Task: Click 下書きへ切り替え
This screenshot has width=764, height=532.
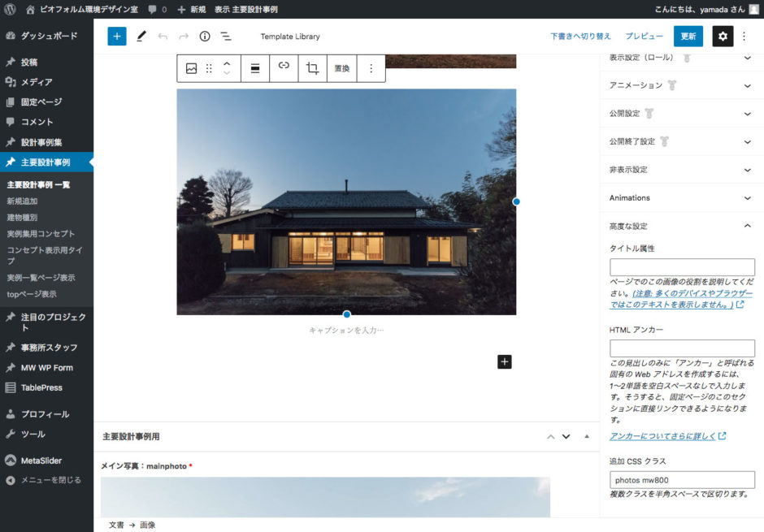Action: pyautogui.click(x=580, y=36)
